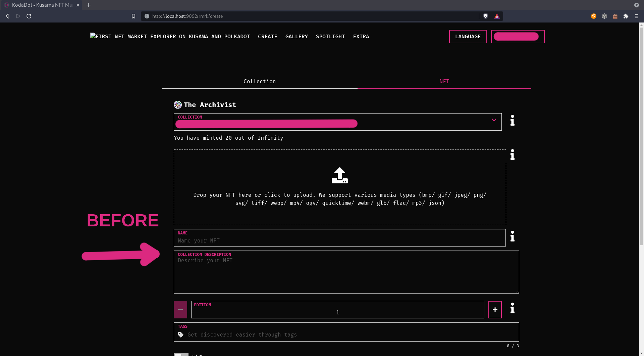Show info for the Name field

pyautogui.click(x=513, y=236)
